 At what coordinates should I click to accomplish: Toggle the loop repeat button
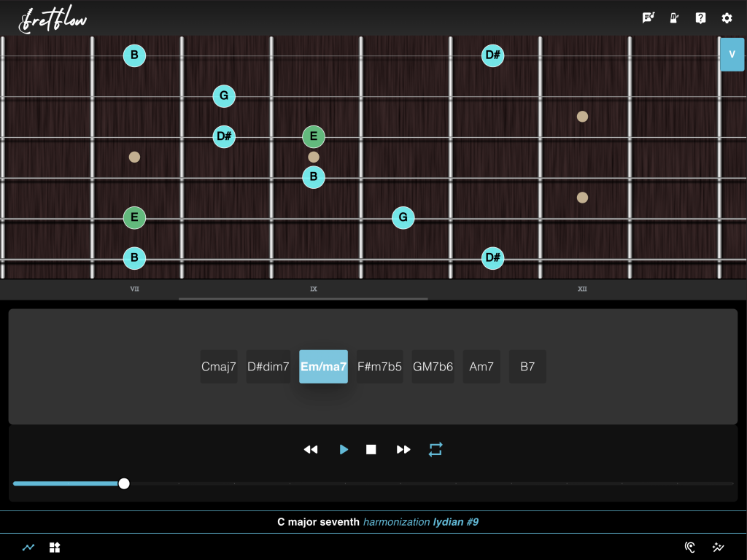436,449
